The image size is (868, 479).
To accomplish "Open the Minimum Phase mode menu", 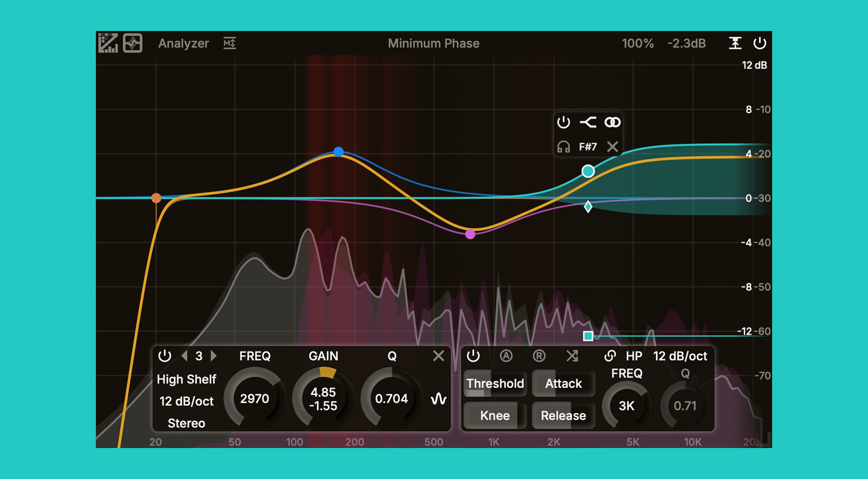I will [x=433, y=43].
